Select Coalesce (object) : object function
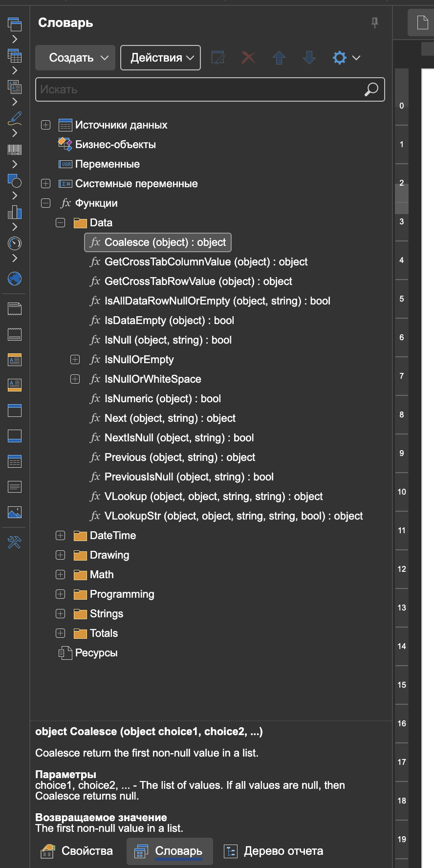This screenshot has height=868, width=434. [x=158, y=242]
